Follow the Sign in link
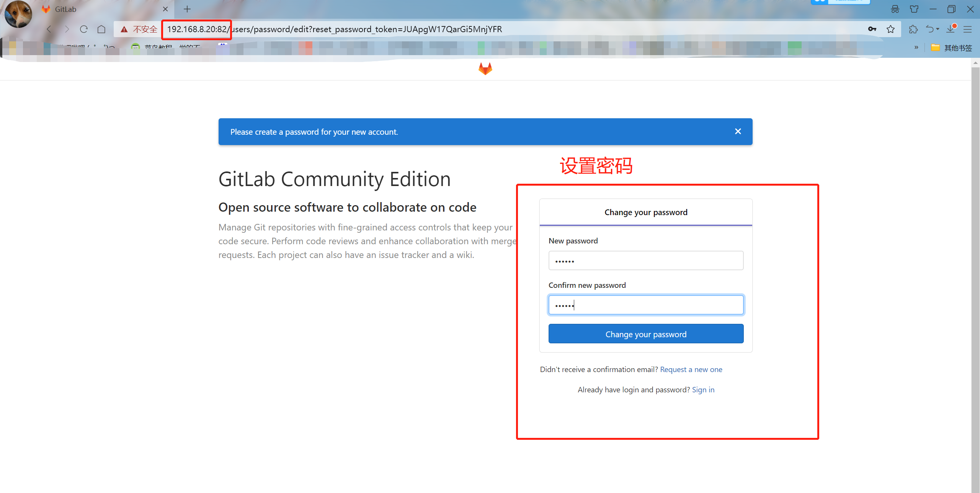Image resolution: width=980 pixels, height=493 pixels. pos(703,390)
